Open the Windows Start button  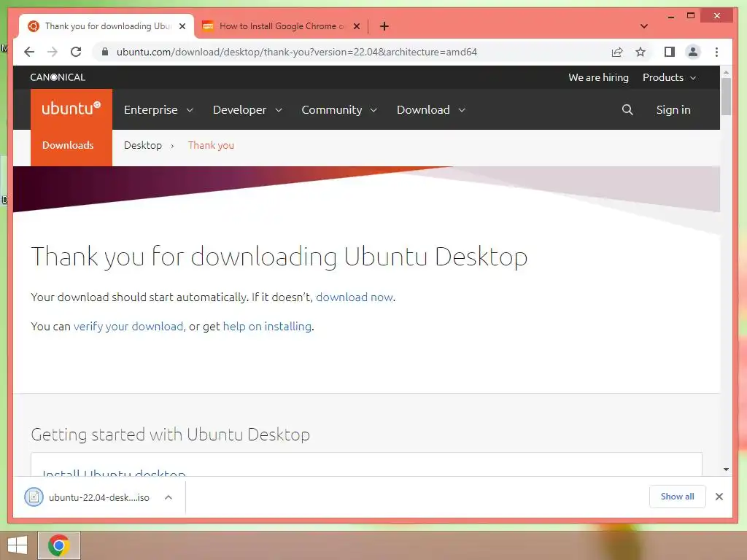pyautogui.click(x=18, y=545)
